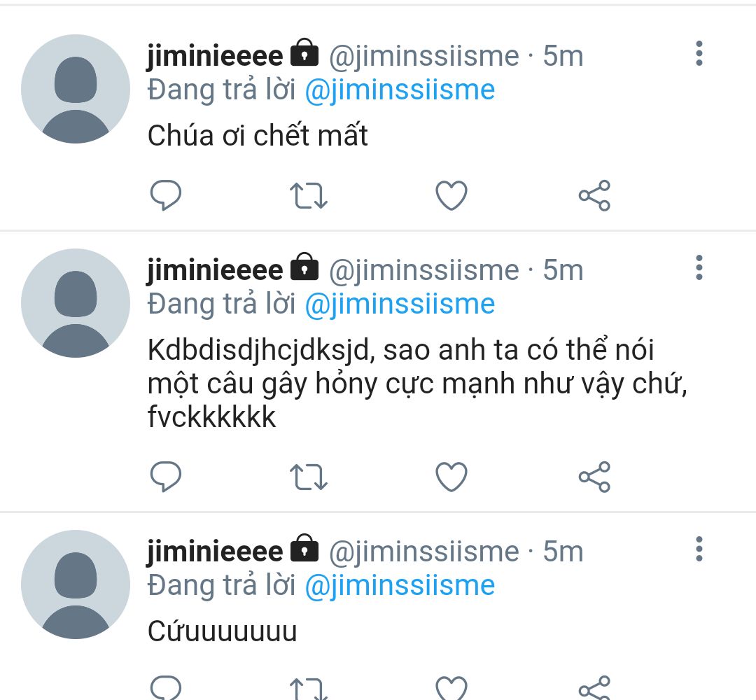The image size is (756, 700).
Task: Open more options for second tweet
Action: pyautogui.click(x=699, y=267)
